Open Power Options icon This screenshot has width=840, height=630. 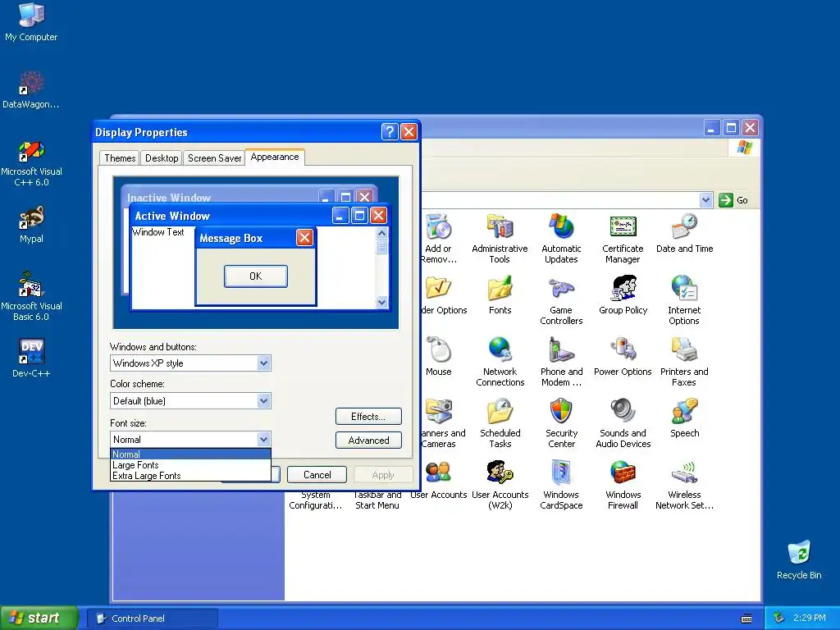tap(623, 357)
